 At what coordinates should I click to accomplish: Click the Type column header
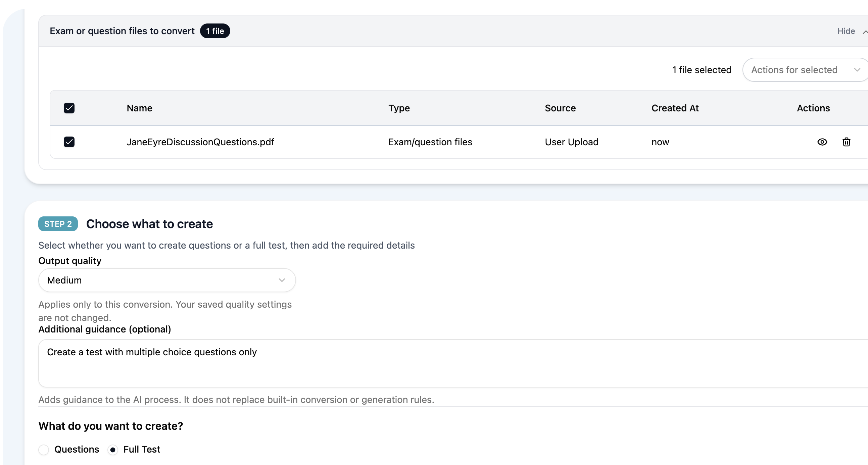(399, 108)
